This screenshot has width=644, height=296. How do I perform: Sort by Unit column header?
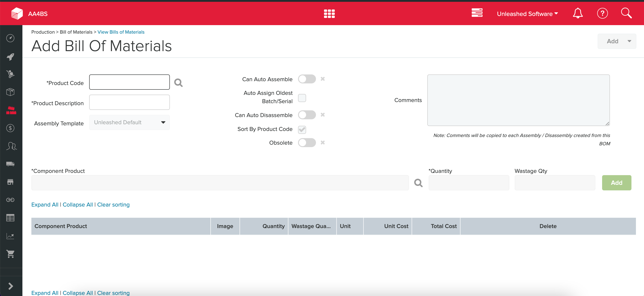pos(350,226)
